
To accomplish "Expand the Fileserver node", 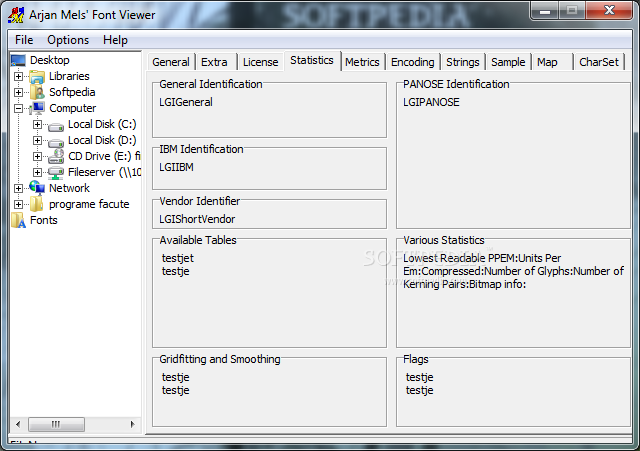I will click(37, 172).
